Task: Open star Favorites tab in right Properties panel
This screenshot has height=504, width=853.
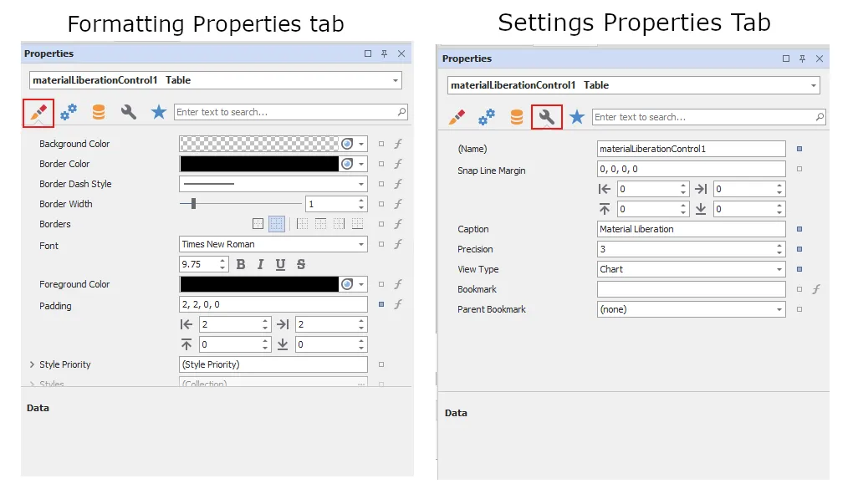Action: click(577, 117)
